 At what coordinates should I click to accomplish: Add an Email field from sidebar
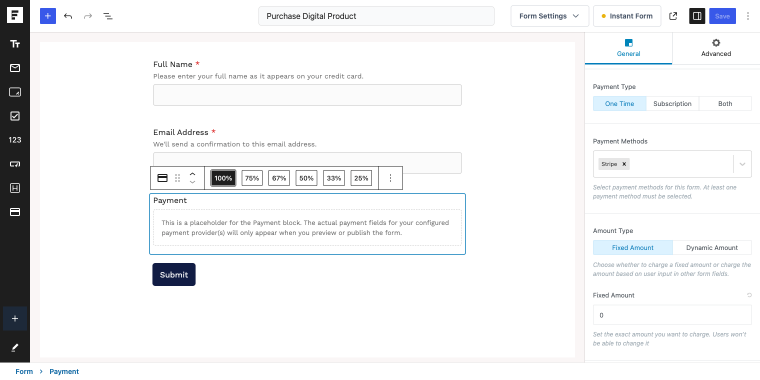pyautogui.click(x=15, y=68)
